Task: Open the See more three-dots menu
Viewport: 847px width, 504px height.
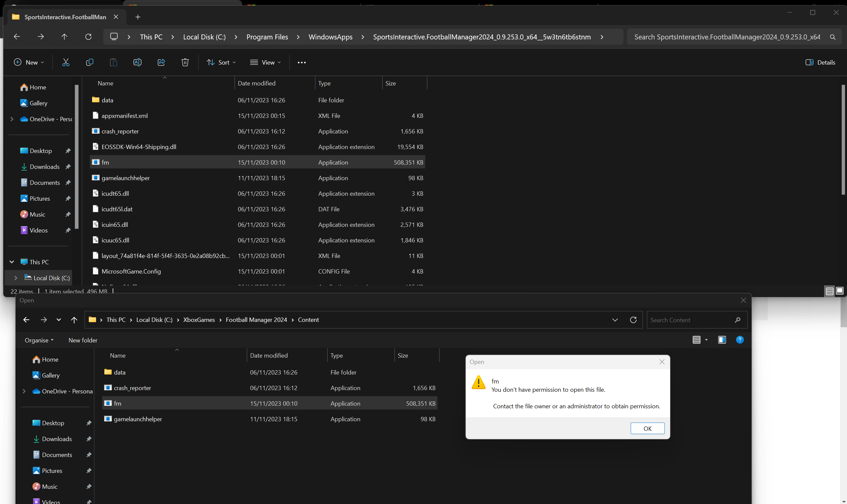Action: 302,63
